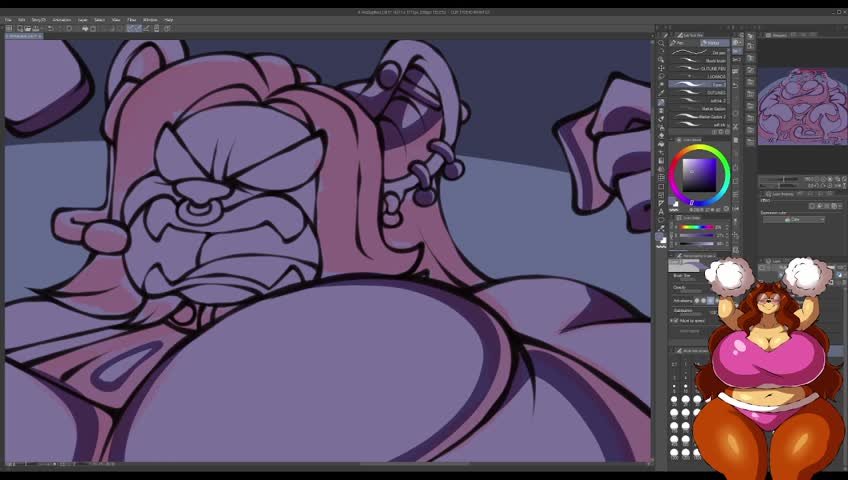Select the Eraser tool in the tool palette
Screen dimensions: 848x480
pyautogui.click(x=661, y=136)
